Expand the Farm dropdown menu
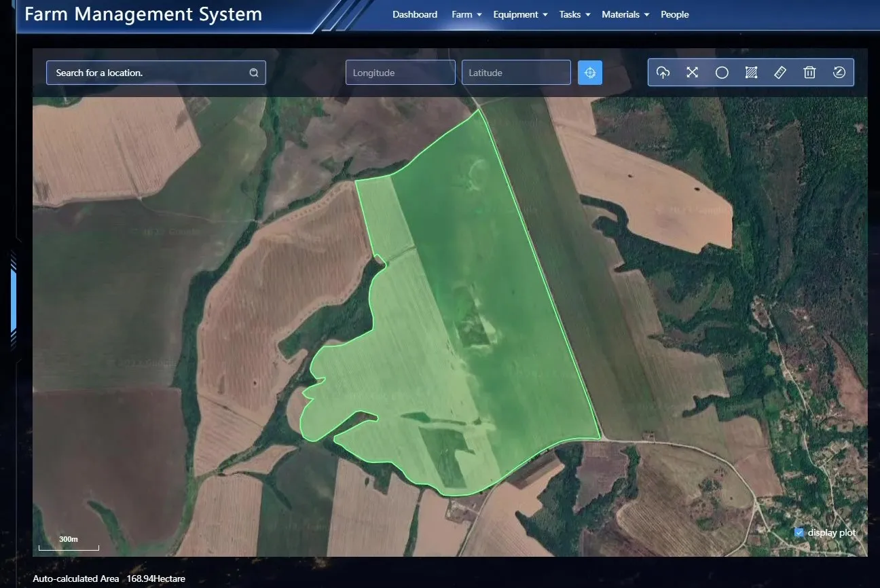The width and height of the screenshot is (880, 588). [466, 14]
